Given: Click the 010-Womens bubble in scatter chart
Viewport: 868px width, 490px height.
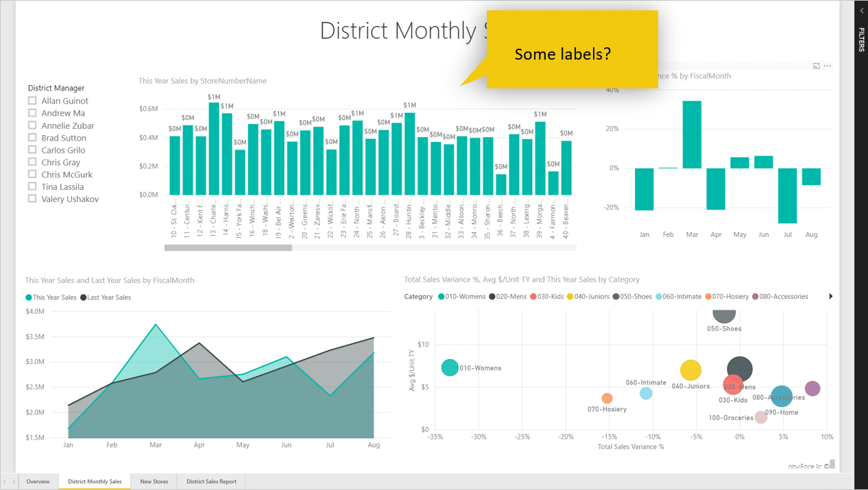Looking at the screenshot, I should click(x=449, y=368).
